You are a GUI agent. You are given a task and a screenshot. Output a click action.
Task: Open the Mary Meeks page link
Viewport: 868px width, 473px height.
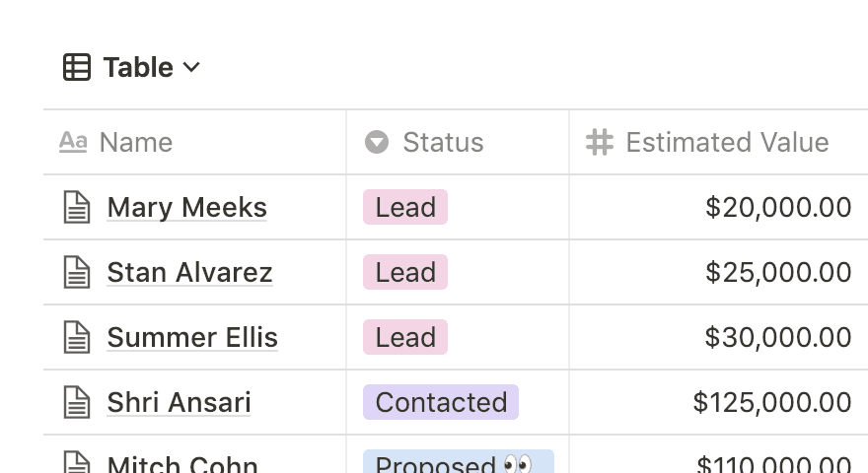coord(186,207)
